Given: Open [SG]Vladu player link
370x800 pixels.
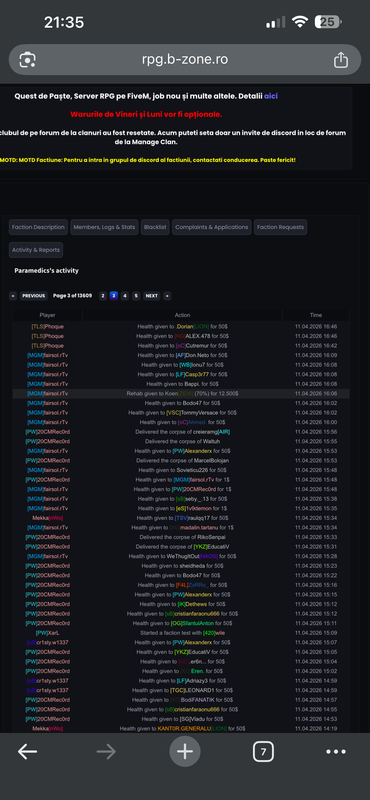Looking at the screenshot, I should pos(193,719).
